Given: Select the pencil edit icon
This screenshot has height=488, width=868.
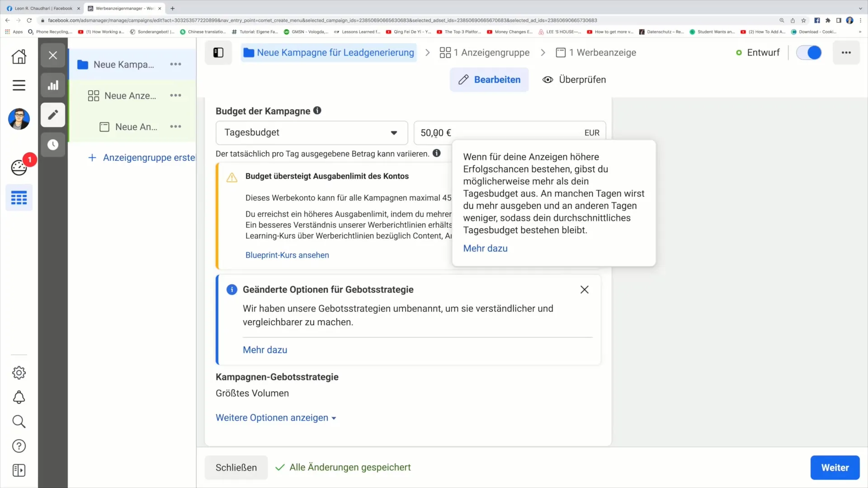Looking at the screenshot, I should point(53,115).
